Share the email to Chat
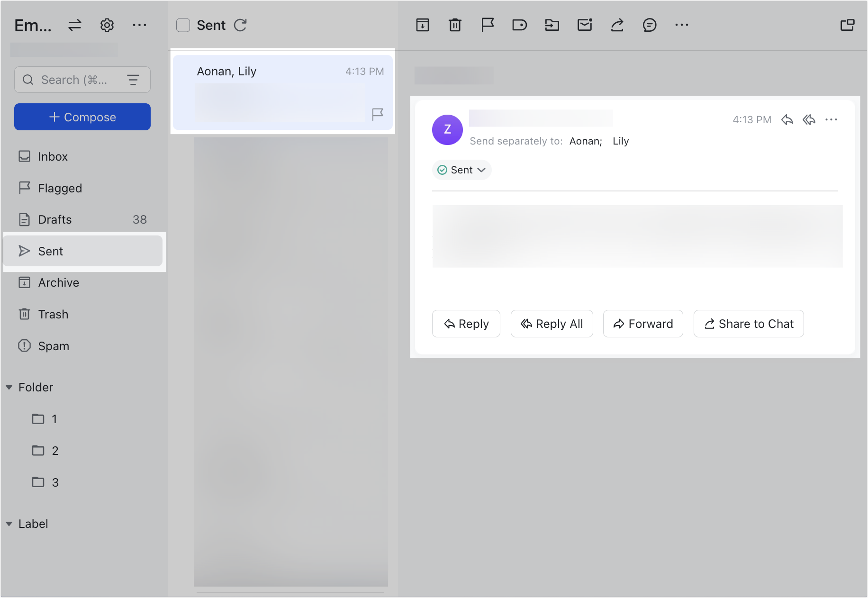The width and height of the screenshot is (868, 598). point(748,324)
